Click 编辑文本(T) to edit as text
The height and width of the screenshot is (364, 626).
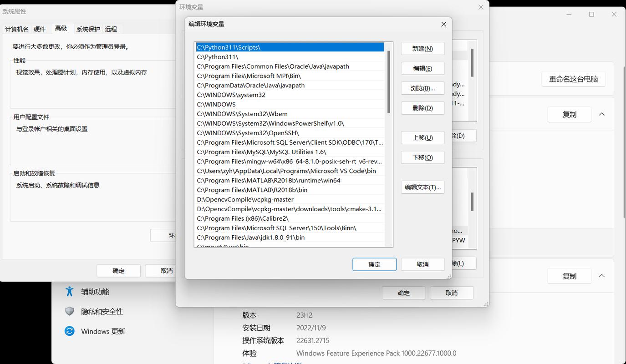(x=422, y=187)
